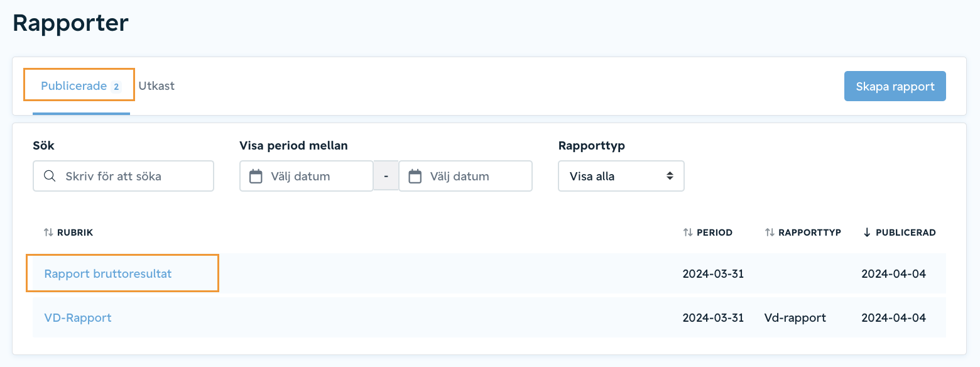Click the published count badge showing 2
The height and width of the screenshot is (367, 980).
[116, 87]
